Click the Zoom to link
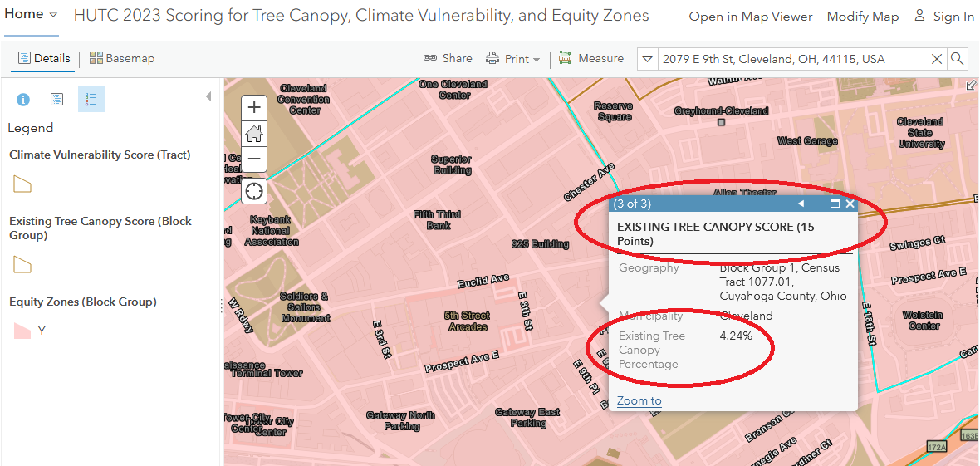This screenshot has height=466, width=980. coord(639,400)
